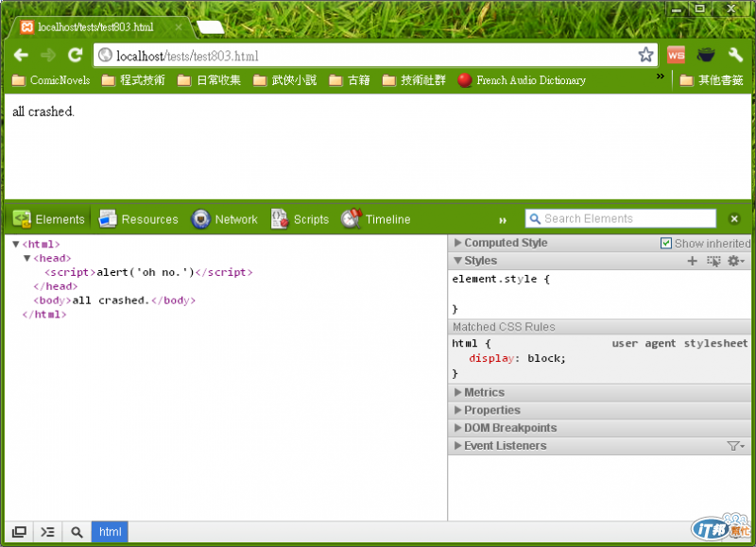The image size is (756, 547).
Task: Click the element.style rule text
Action: point(501,279)
